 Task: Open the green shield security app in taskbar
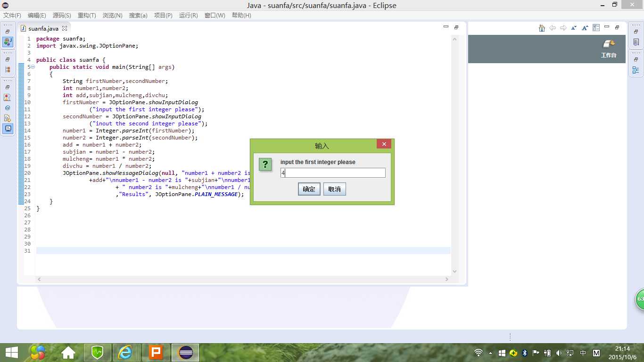(98, 352)
